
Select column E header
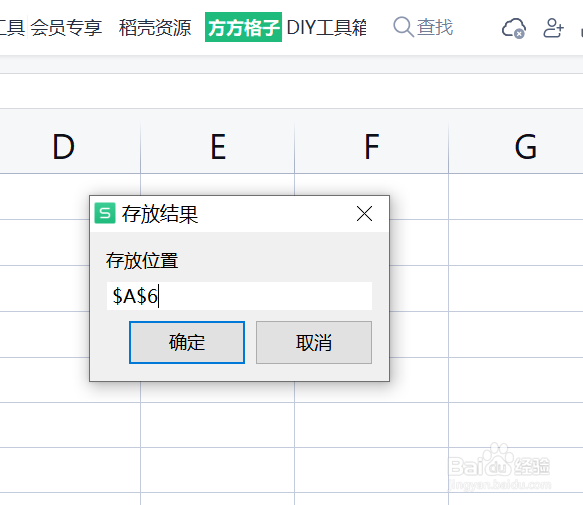[x=218, y=147]
